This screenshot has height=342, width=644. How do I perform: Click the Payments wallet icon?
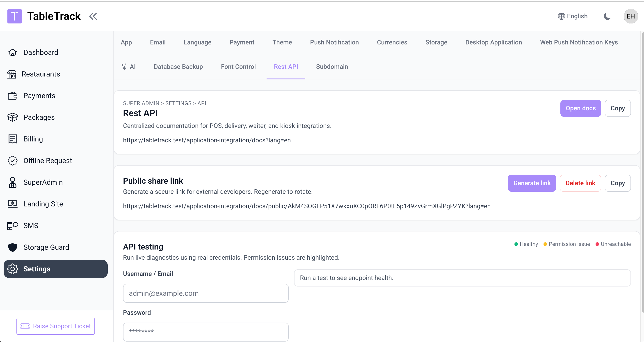(x=12, y=96)
